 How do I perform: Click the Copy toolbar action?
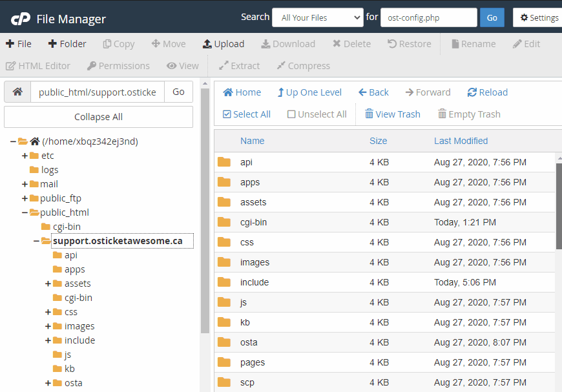(x=119, y=44)
